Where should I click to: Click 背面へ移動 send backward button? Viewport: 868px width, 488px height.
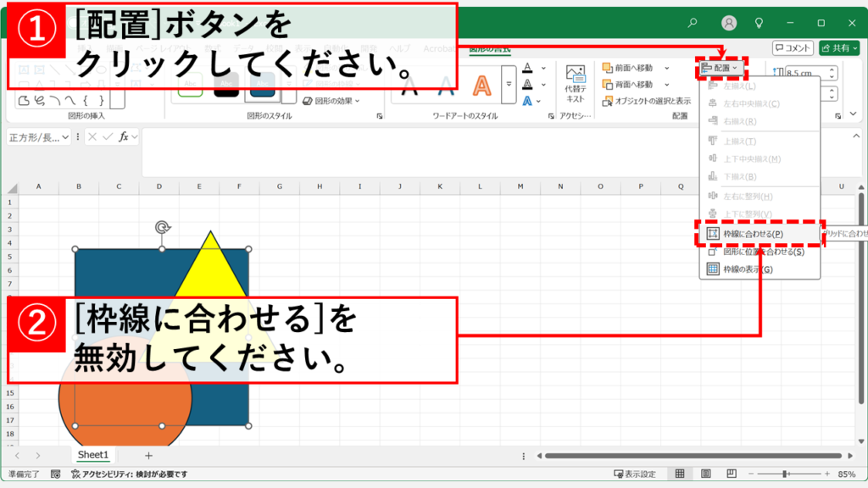(x=628, y=85)
